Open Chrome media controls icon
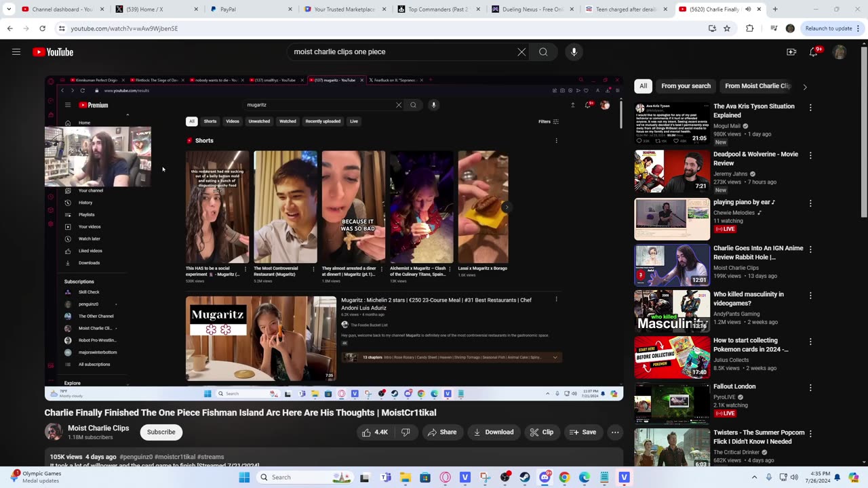Screen dimensions: 868x488 coord(774,28)
